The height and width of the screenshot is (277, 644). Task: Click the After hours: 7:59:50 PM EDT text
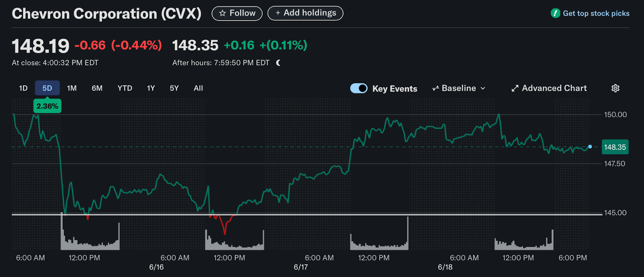[221, 63]
